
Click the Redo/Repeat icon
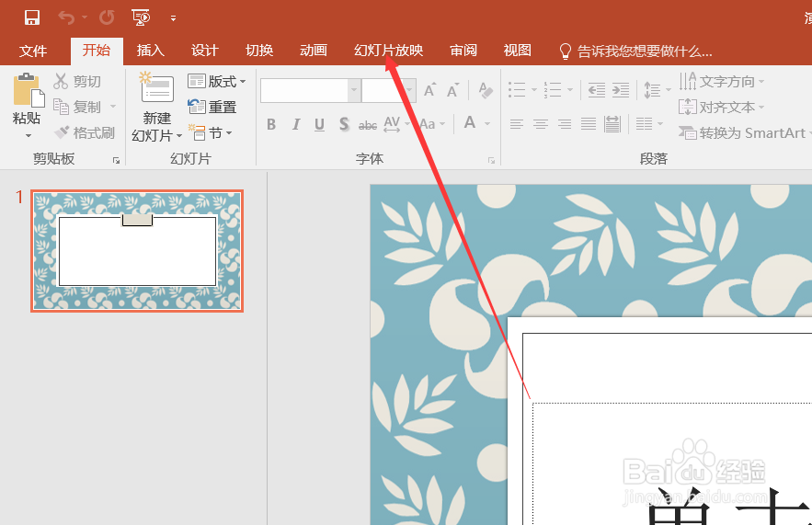(107, 17)
